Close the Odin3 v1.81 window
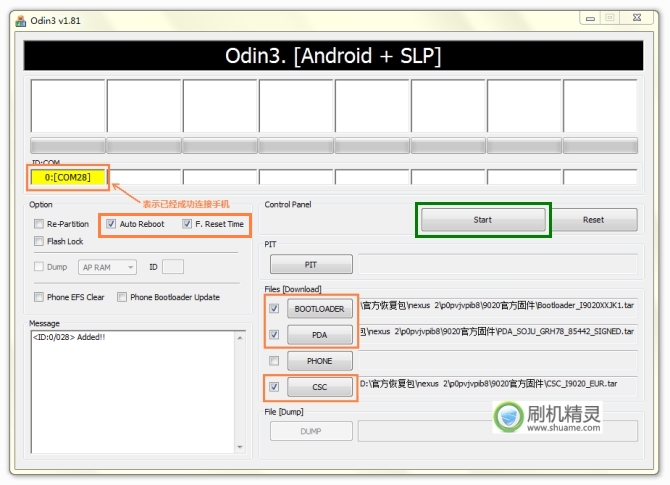The height and width of the screenshot is (485, 670). 637,18
